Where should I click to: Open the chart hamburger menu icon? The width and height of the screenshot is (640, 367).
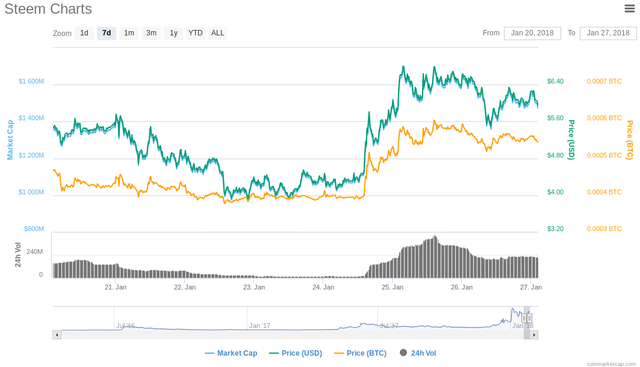(629, 8)
